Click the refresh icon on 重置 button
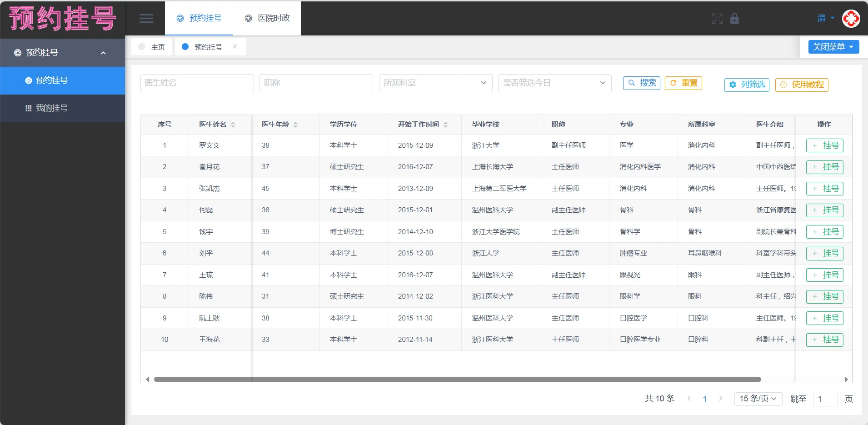The image size is (868, 425). [673, 83]
